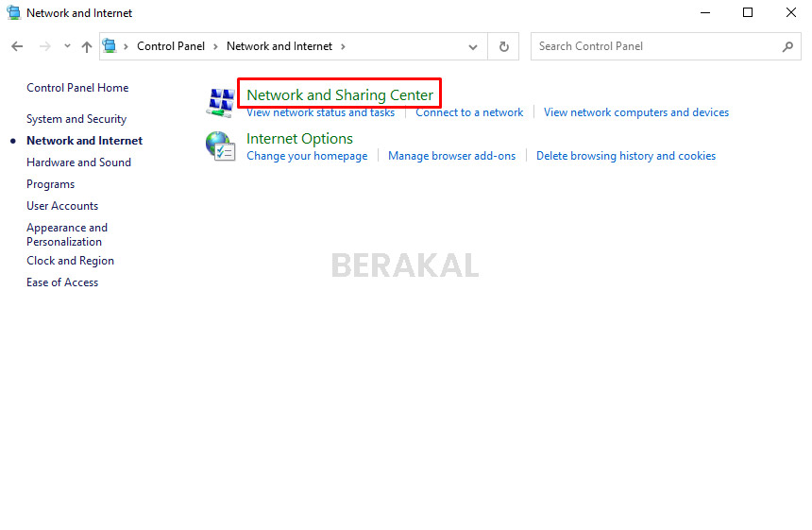Expand the address bar history dropdown

[x=472, y=47]
